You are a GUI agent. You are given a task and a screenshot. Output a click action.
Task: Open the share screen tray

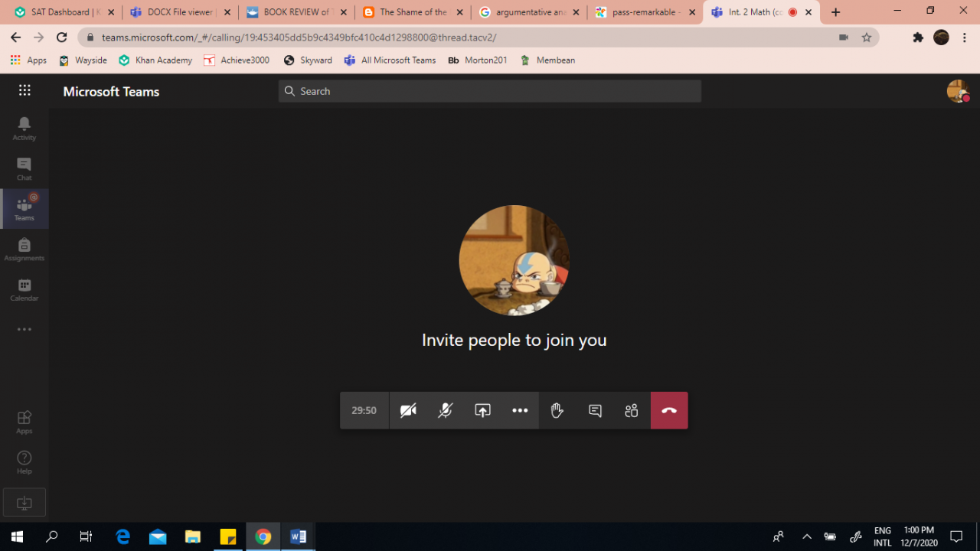click(x=482, y=411)
